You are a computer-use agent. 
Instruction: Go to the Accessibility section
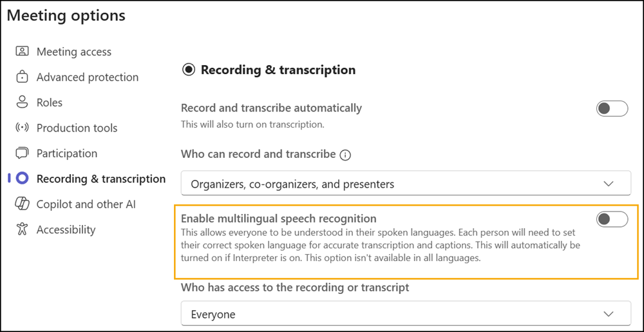pos(66,229)
